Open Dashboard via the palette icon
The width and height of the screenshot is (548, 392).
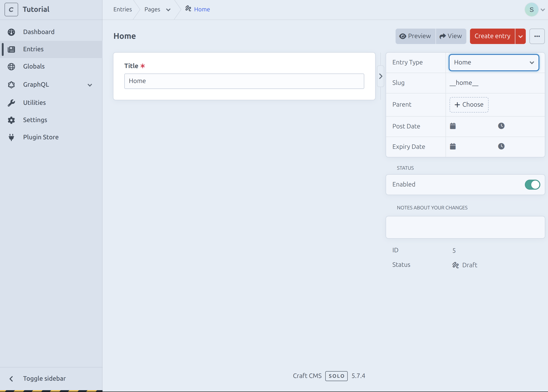[11, 32]
